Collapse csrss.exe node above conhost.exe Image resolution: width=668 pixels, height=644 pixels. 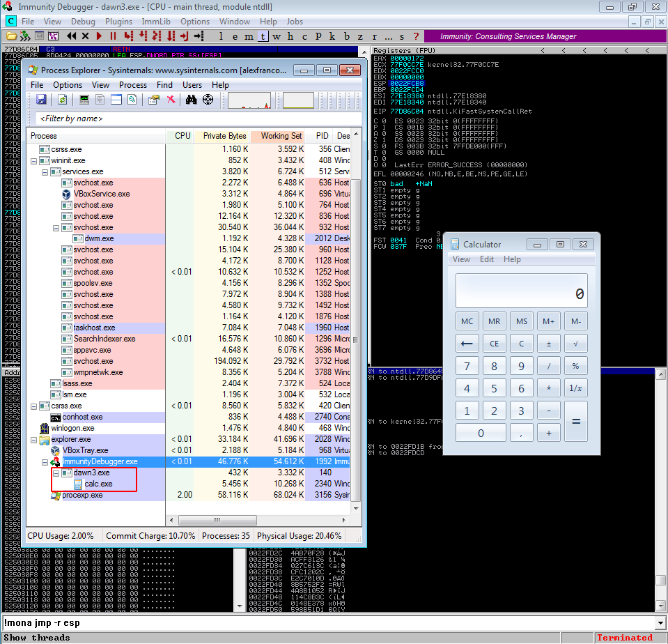click(33, 406)
